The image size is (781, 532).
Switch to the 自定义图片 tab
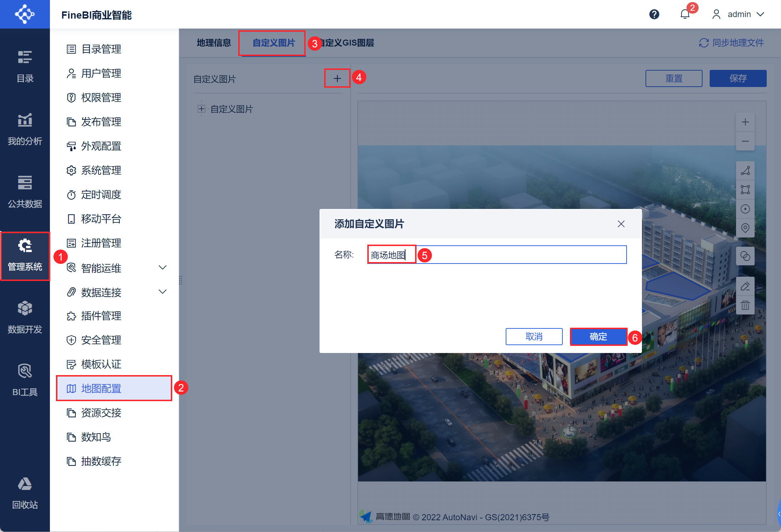(274, 43)
